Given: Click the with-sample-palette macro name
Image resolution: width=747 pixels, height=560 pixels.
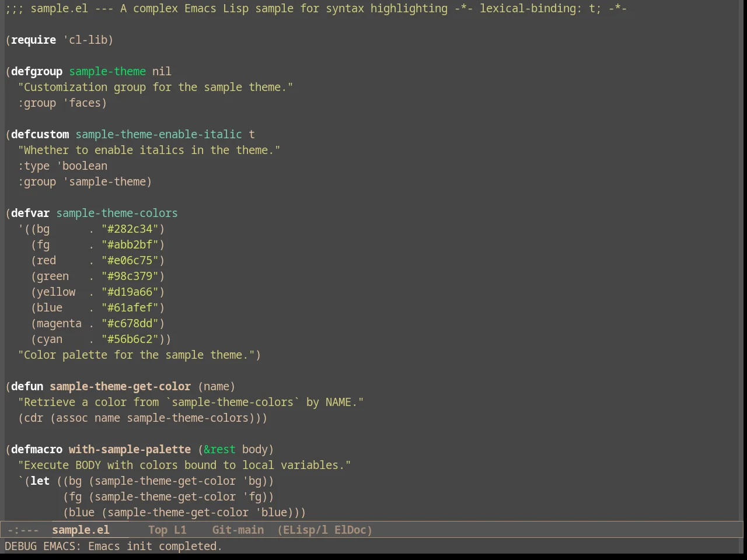Looking at the screenshot, I should coord(130,449).
